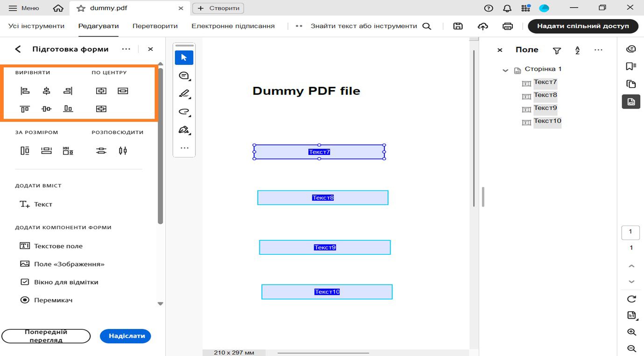Match both width and height of fields

pyautogui.click(x=68, y=151)
